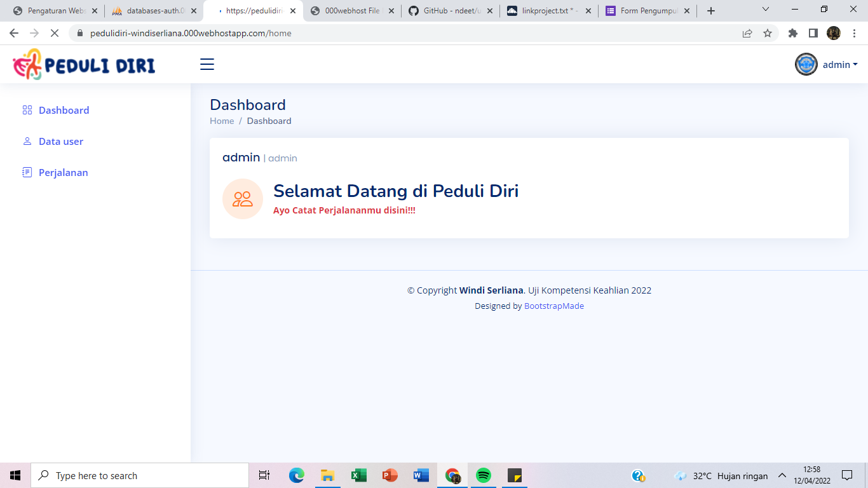Click the address bar URL field
The height and width of the screenshot is (488, 868).
407,33
